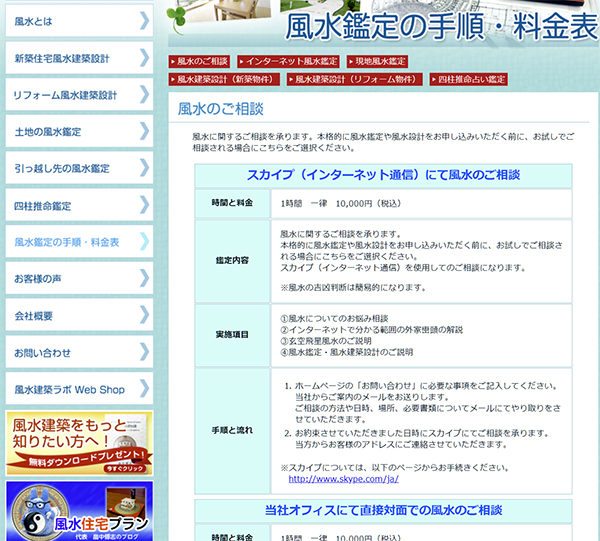Click the chevron arrow beside 風水とは

(144, 21)
